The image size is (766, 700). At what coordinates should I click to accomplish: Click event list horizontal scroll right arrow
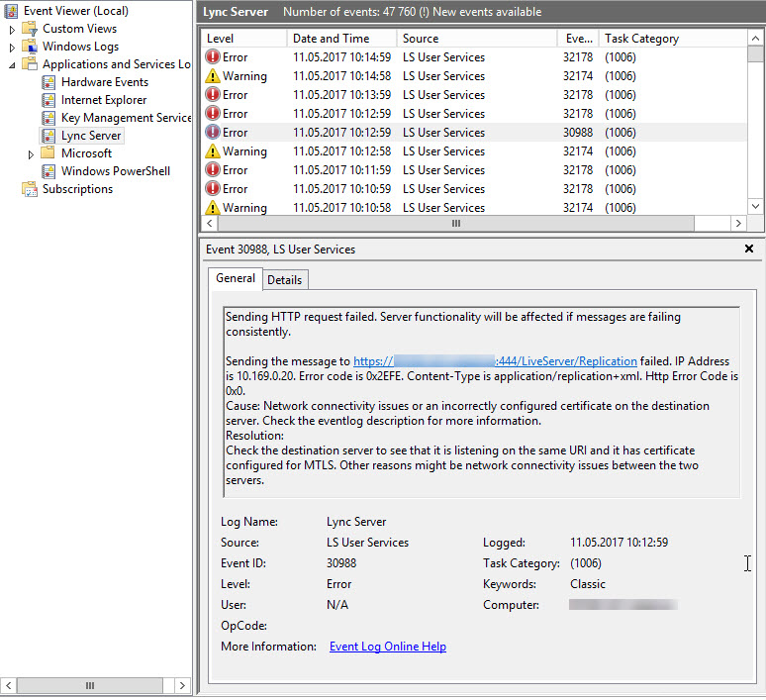(x=738, y=224)
